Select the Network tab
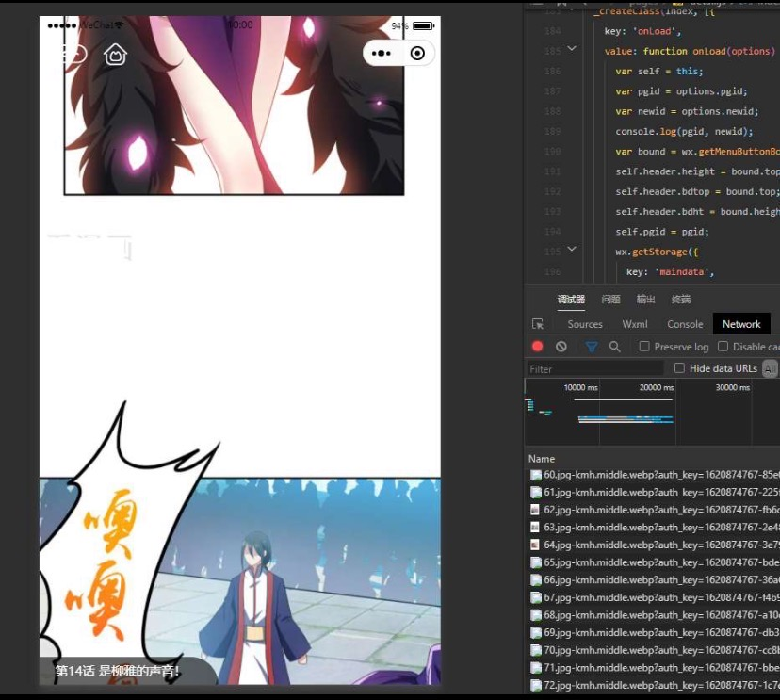 pos(741,324)
